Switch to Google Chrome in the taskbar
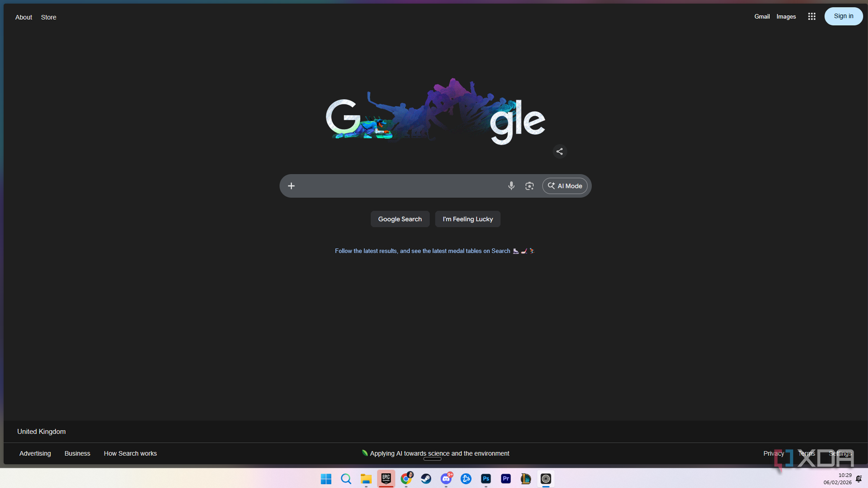 tap(406, 479)
